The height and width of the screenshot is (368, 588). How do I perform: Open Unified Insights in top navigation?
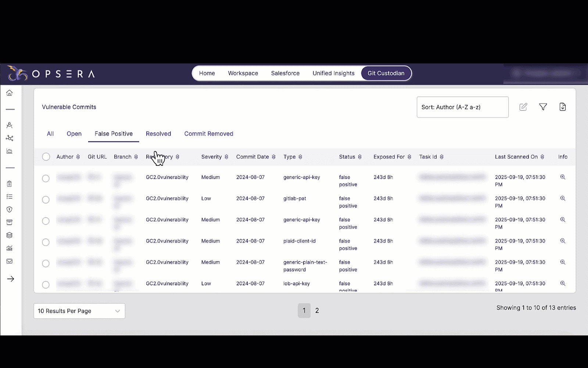coord(333,73)
